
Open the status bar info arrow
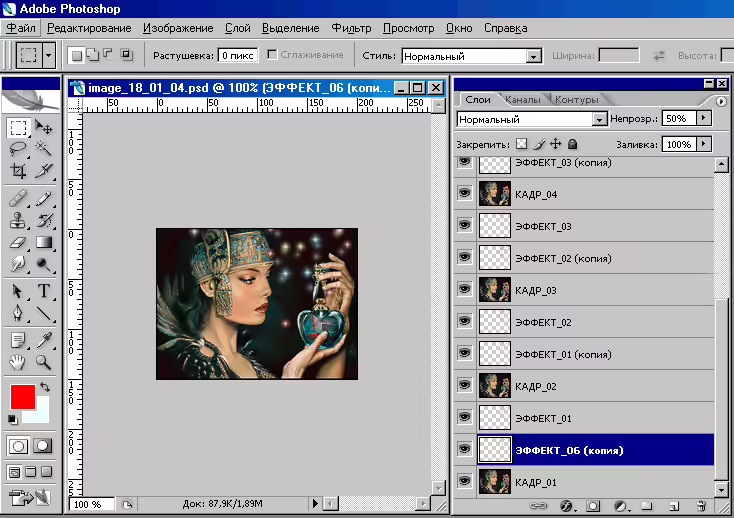315,503
